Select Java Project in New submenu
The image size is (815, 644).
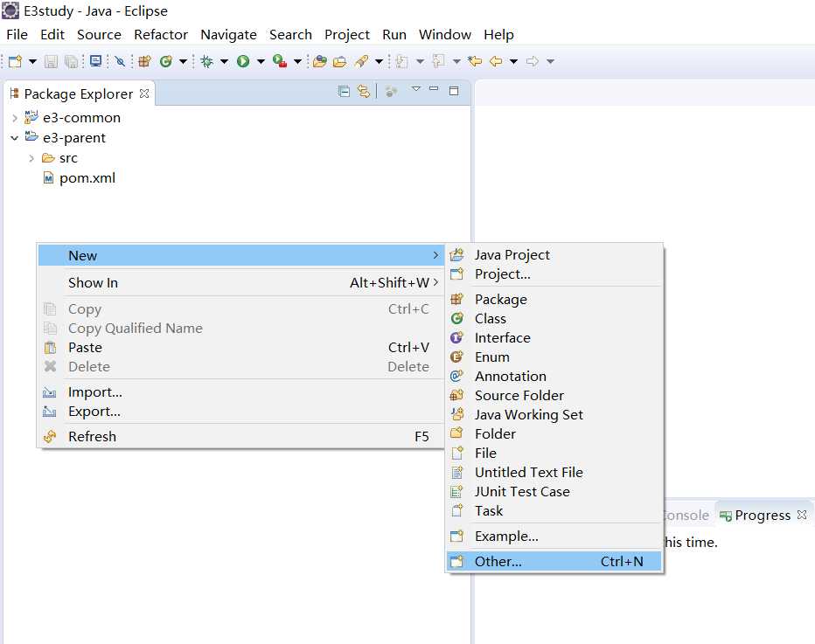coord(554,255)
